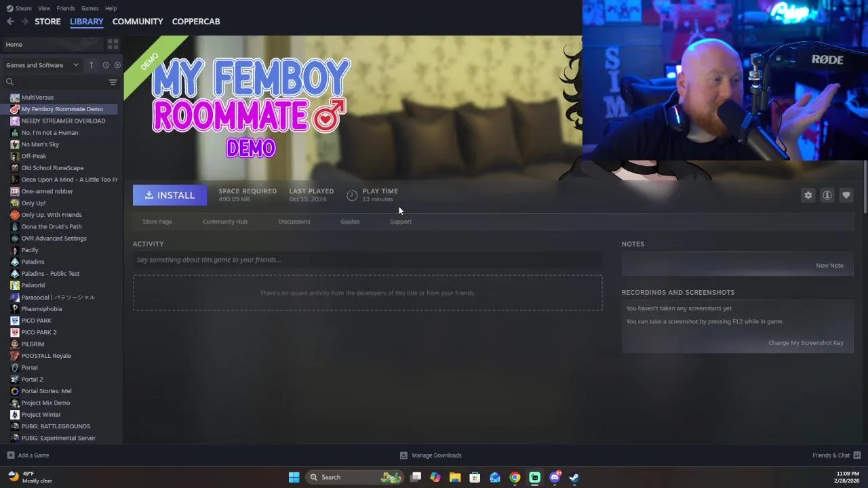Switch to the COMMUNITY tab
868x488 pixels.
coord(138,22)
